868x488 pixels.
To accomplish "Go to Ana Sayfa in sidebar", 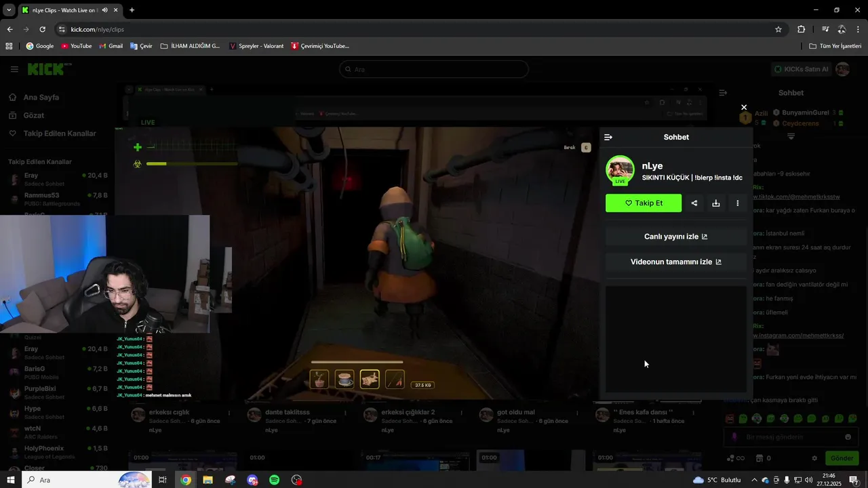I will coord(41,97).
